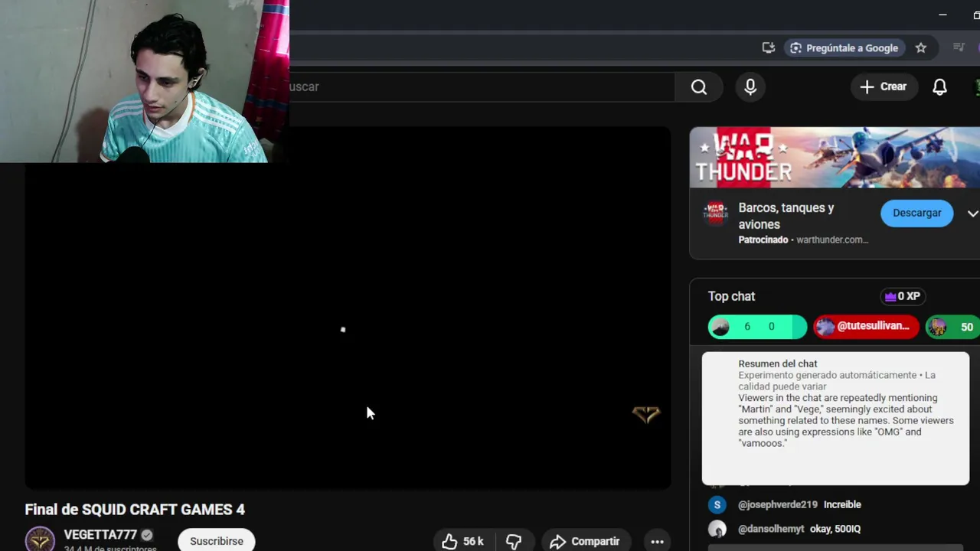Expand the ad options chevron

(972, 214)
